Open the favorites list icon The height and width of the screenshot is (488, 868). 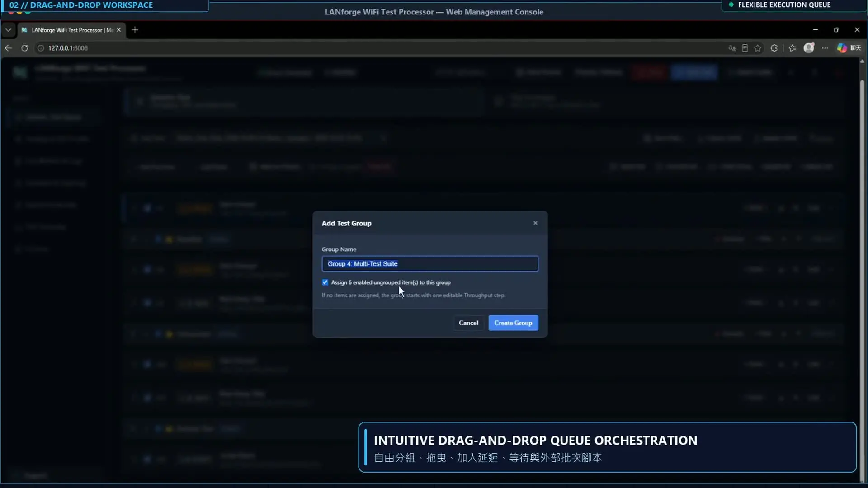(793, 48)
